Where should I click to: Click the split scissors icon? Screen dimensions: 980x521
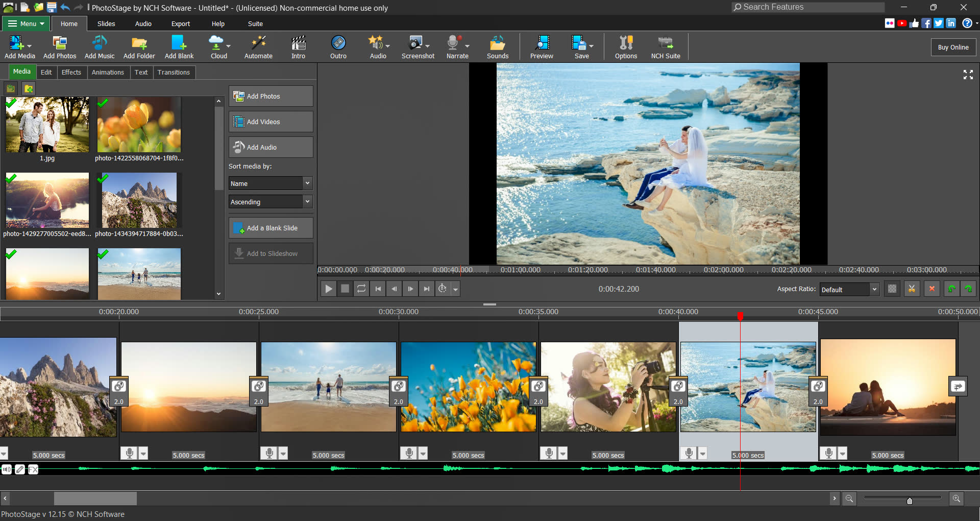coord(912,289)
